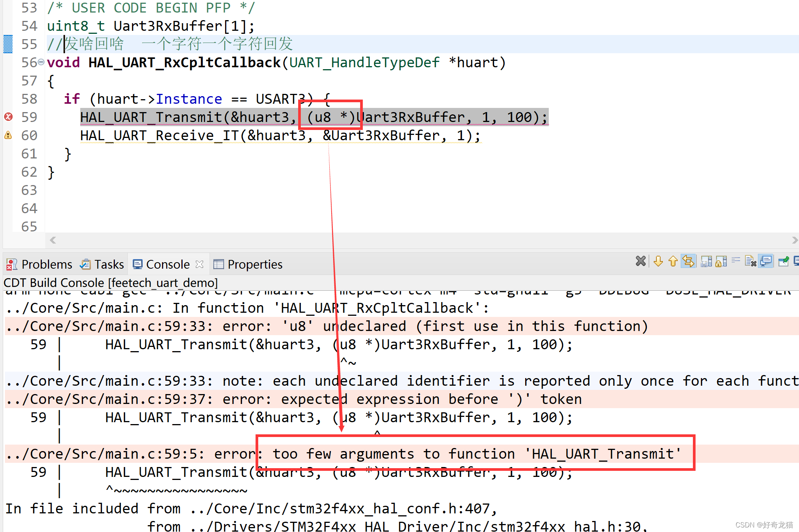Viewport: 799px width, 532px height.
Task: Collapse HAL_UART_RxCpltCallback function fold at line 56
Action: [41, 62]
